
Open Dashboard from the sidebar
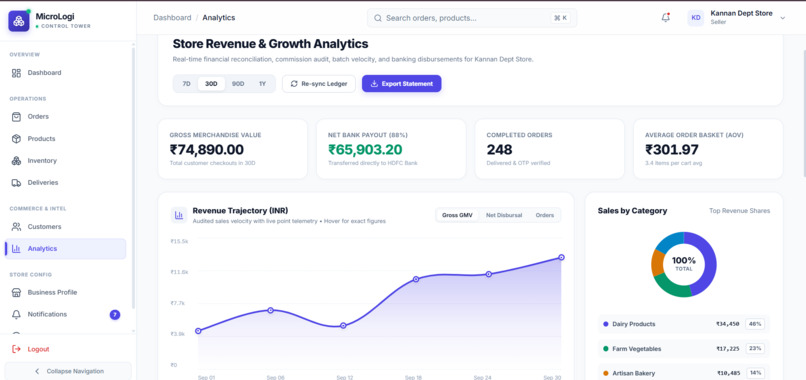[65, 73]
